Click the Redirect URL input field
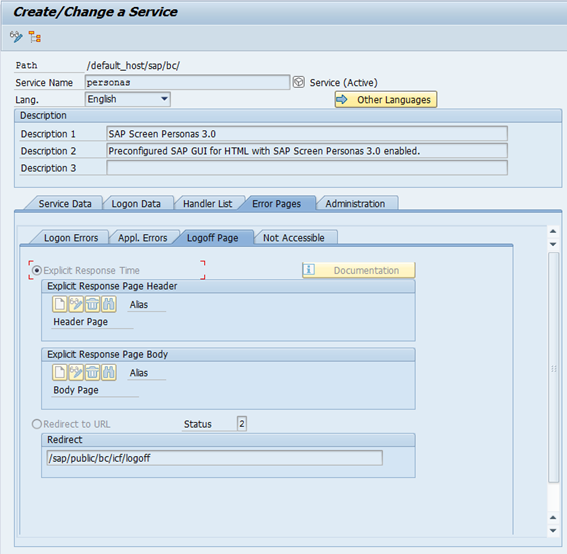This screenshot has width=567, height=554. click(215, 458)
